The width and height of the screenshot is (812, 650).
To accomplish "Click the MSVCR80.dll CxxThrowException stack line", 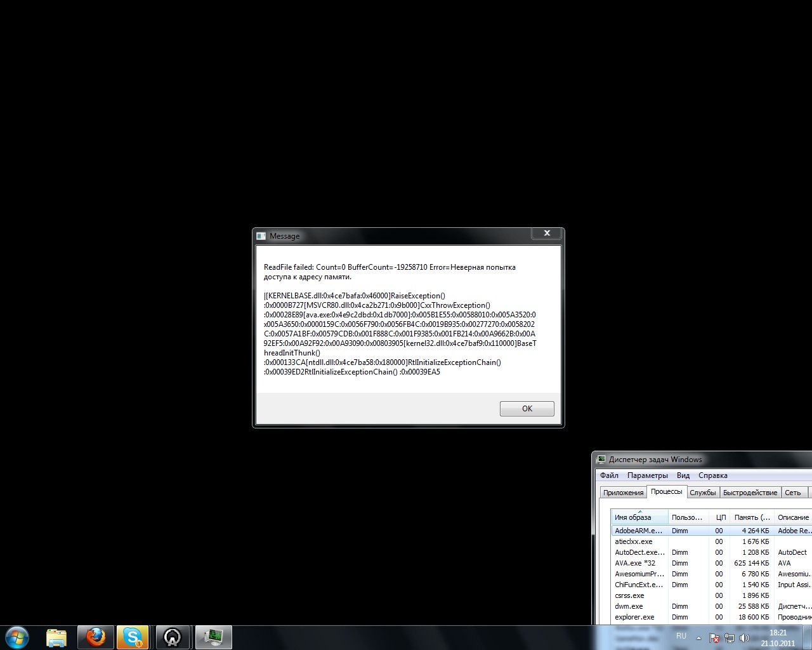I will 377,305.
